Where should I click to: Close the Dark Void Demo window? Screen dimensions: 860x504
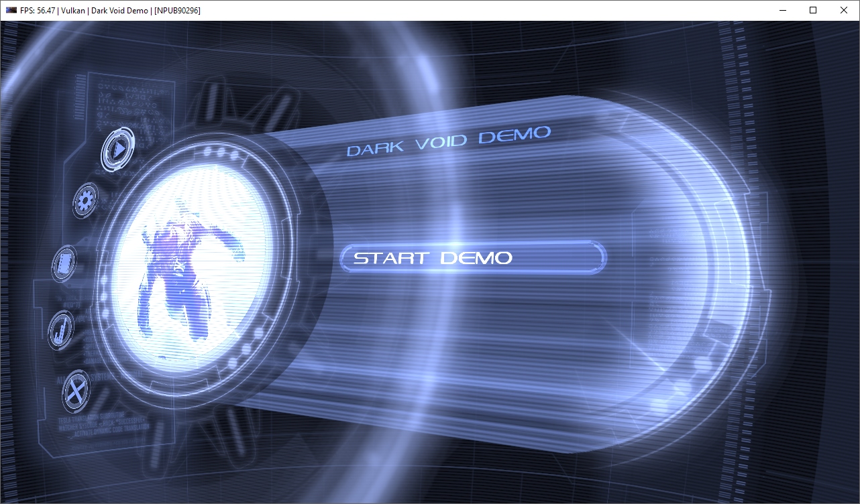click(x=844, y=10)
